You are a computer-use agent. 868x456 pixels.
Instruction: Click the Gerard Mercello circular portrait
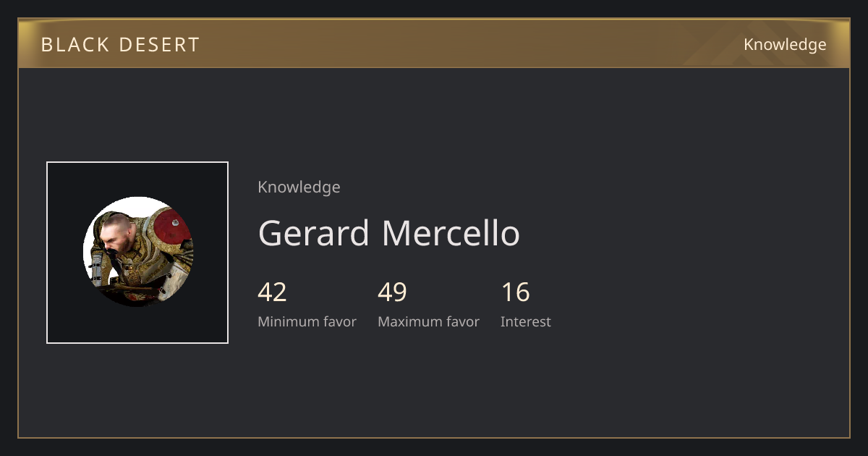(x=137, y=252)
